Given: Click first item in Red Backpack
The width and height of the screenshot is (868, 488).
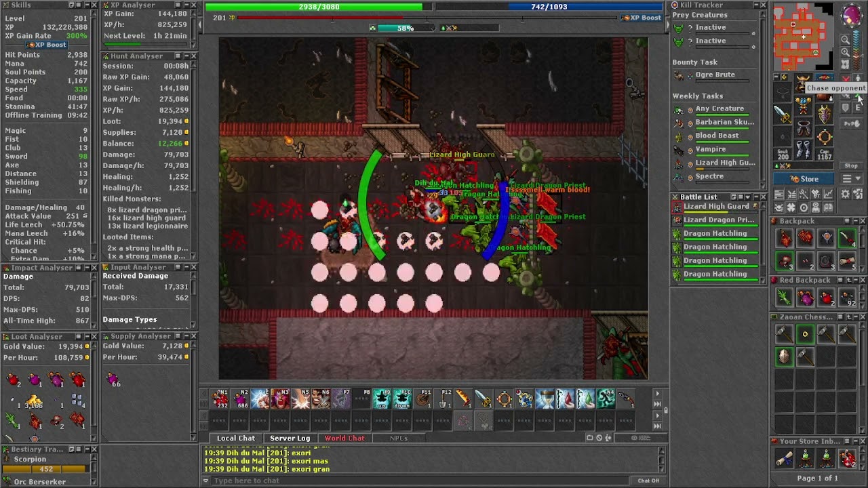Looking at the screenshot, I should [x=784, y=298].
